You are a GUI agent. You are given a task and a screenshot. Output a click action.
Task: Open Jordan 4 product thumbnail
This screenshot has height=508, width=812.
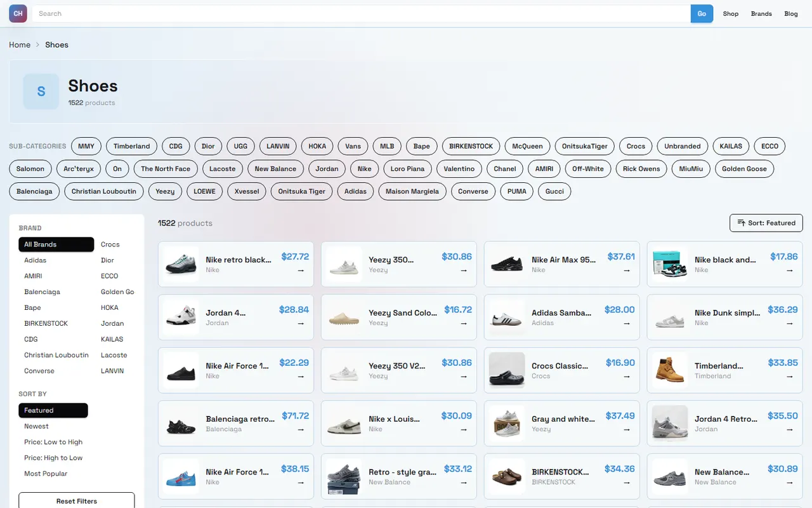pos(181,317)
